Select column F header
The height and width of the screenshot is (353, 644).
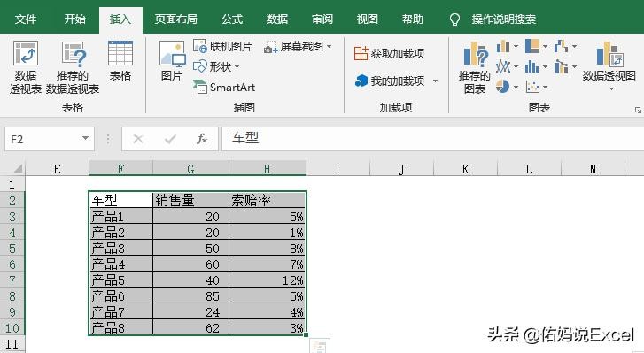pyautogui.click(x=120, y=168)
